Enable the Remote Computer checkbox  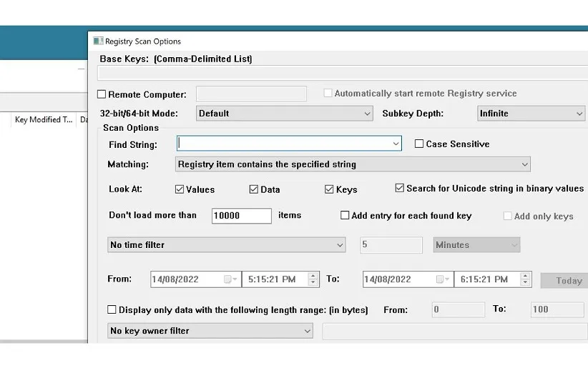(x=102, y=94)
